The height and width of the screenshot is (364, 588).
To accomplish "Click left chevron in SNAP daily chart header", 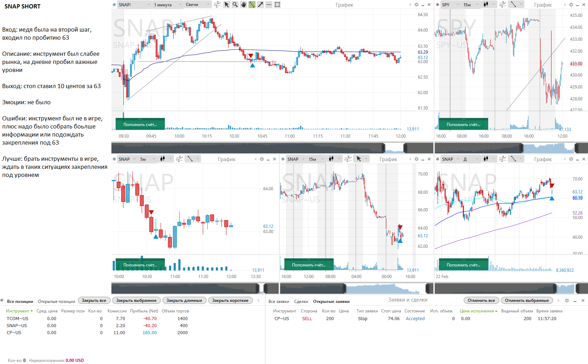I will point(565,159).
